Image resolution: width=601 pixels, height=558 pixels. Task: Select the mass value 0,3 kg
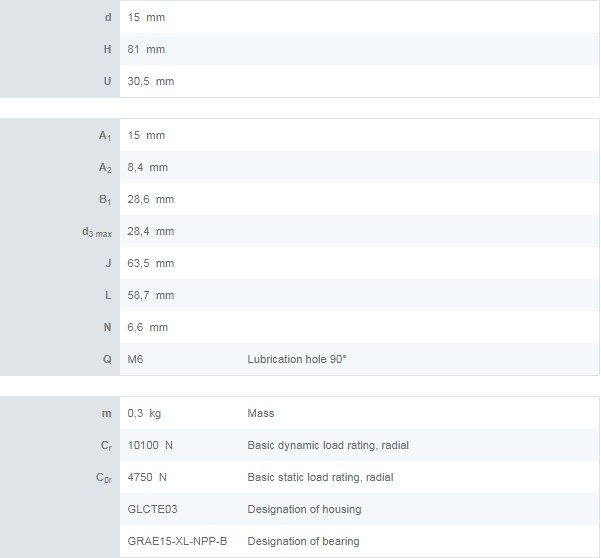(144, 413)
